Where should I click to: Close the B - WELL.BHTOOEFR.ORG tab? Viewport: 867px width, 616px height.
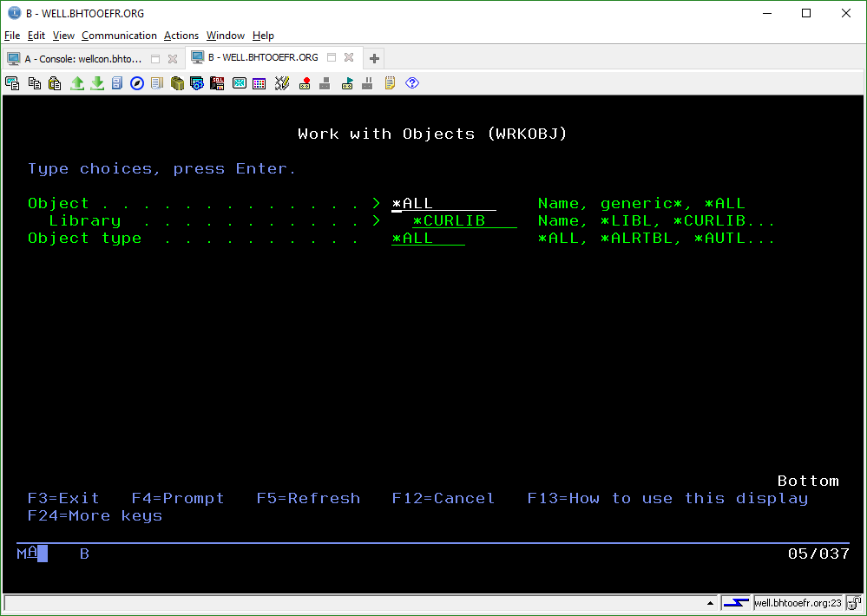pos(349,58)
